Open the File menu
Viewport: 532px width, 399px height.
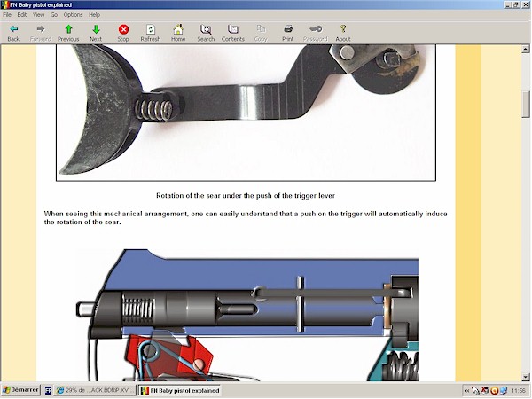pos(7,14)
